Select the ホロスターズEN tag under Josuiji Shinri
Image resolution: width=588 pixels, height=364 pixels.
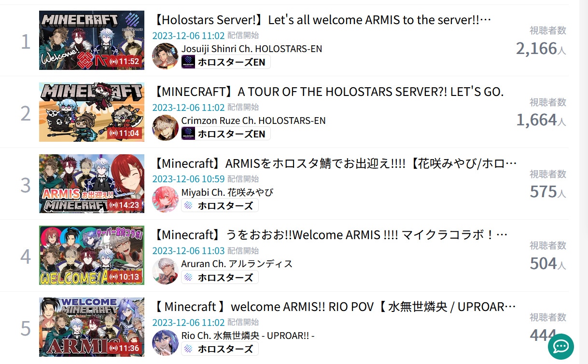coord(226,62)
